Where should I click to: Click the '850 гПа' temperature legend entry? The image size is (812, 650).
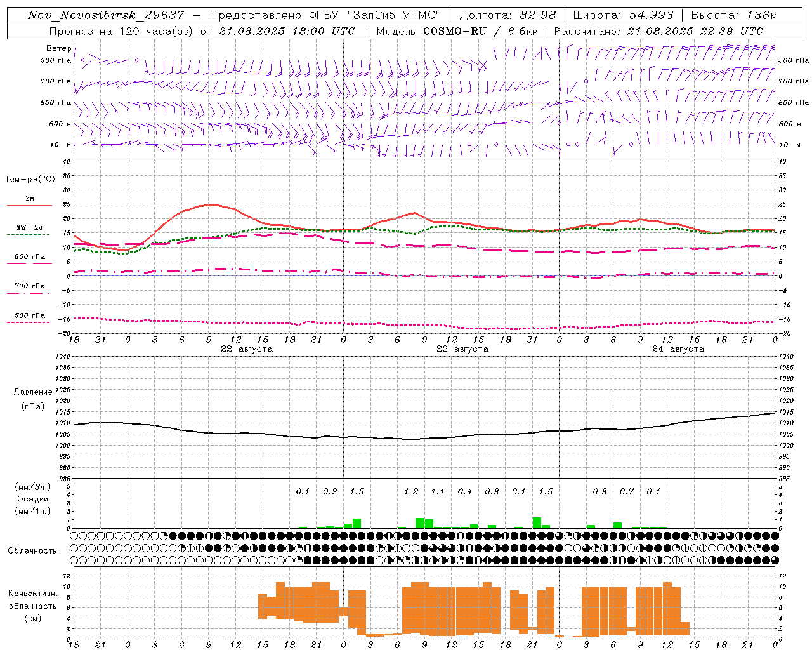pyautogui.click(x=30, y=256)
